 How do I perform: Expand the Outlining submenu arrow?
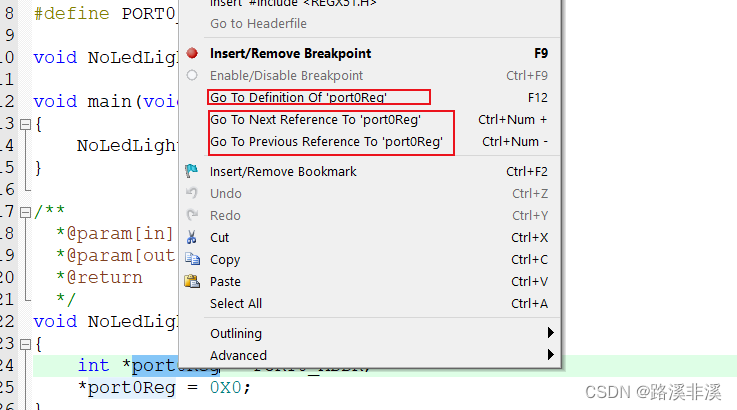point(550,333)
